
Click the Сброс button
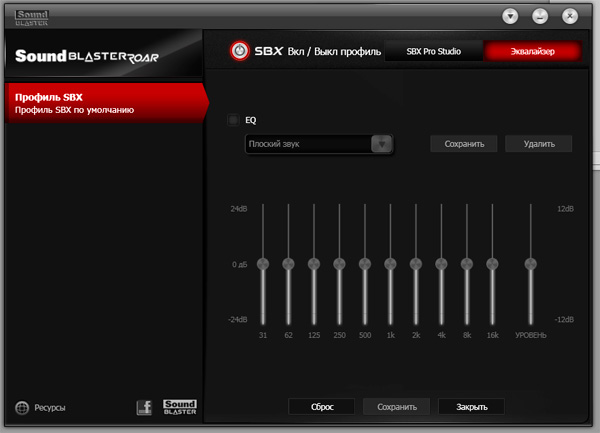(x=322, y=407)
